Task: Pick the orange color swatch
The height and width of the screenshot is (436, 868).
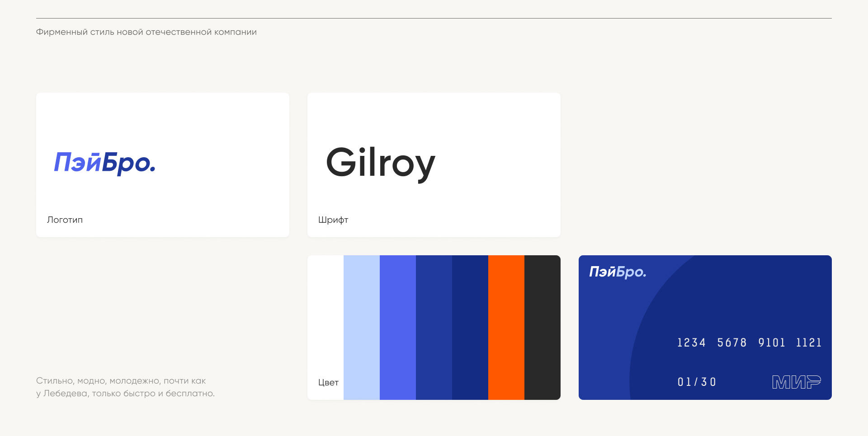Action: 506,328
